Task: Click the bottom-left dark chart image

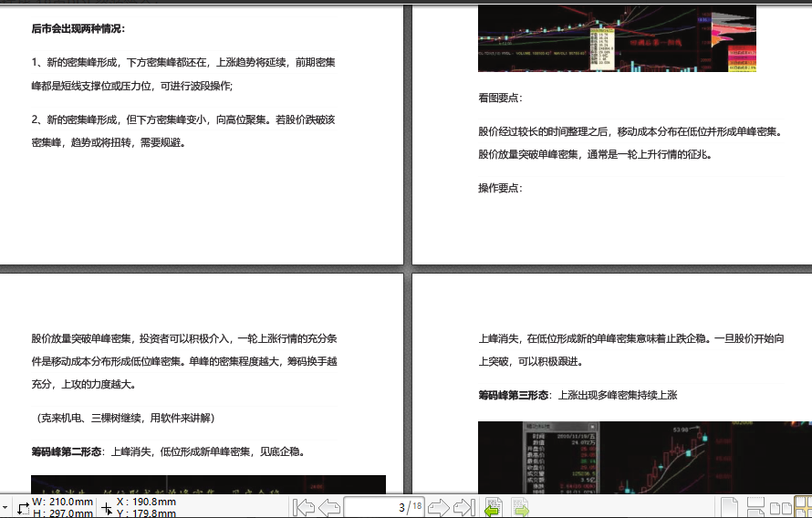Action: coord(208,484)
